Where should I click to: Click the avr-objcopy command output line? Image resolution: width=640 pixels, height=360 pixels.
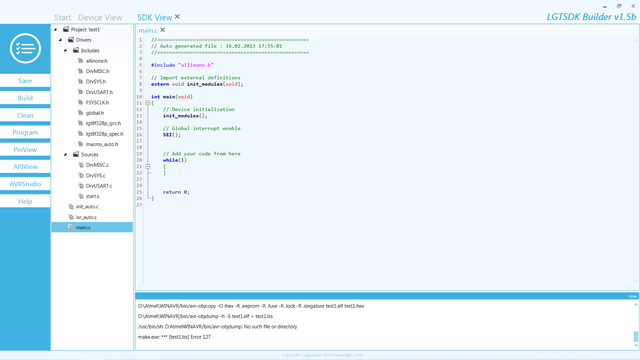pyautogui.click(x=251, y=306)
